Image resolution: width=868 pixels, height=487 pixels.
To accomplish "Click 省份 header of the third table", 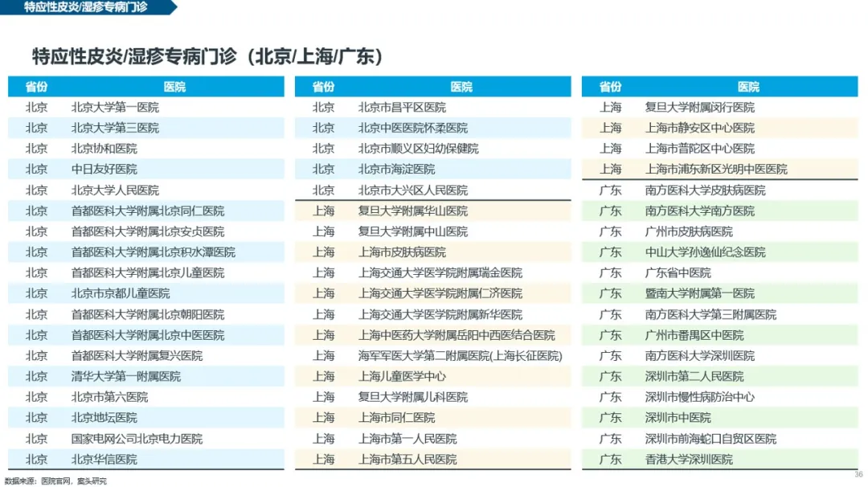I will (x=610, y=87).
